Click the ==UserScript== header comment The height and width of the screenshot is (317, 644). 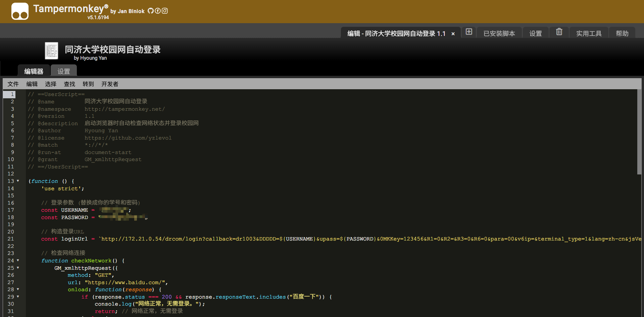pos(56,94)
